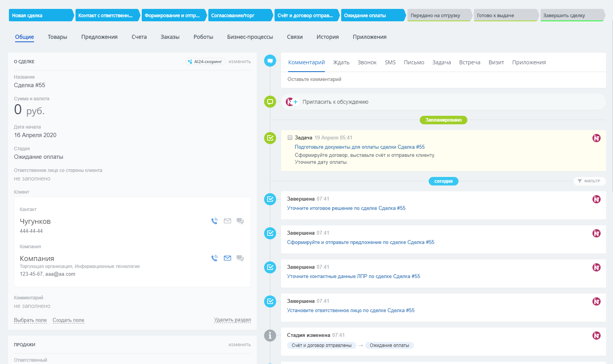Switch to the Товары tab
613x364 pixels.
(x=57, y=37)
